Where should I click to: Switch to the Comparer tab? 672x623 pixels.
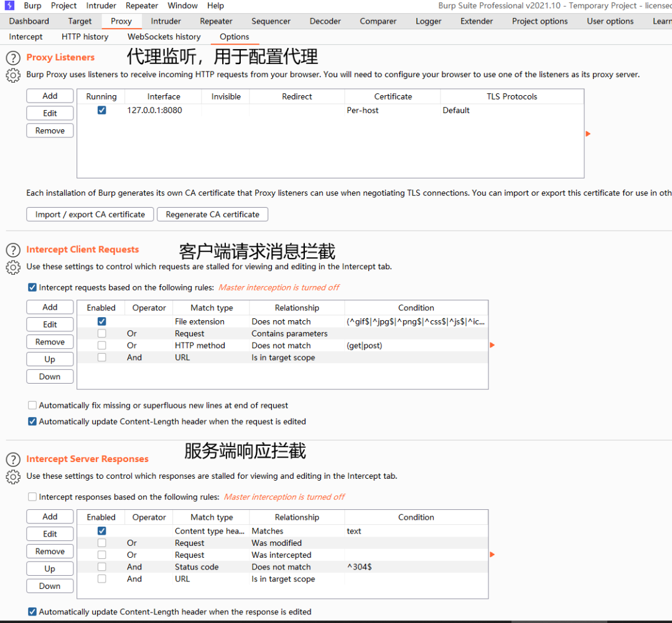point(378,21)
